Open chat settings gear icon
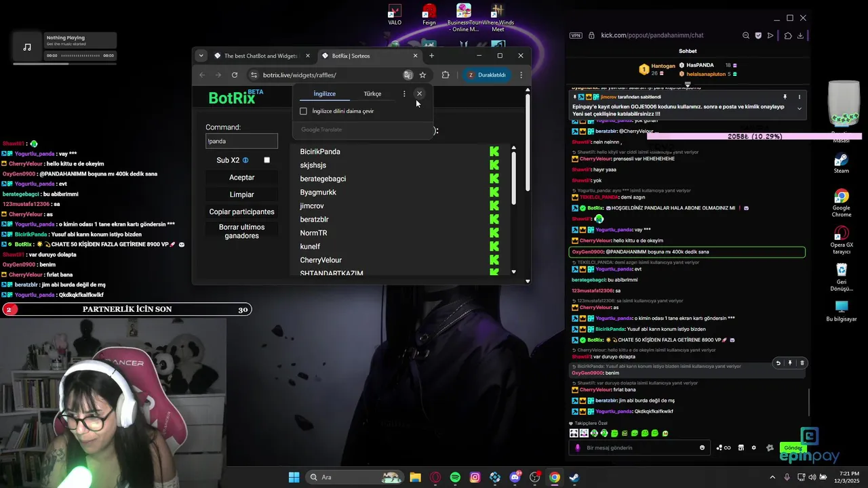 tap(753, 447)
